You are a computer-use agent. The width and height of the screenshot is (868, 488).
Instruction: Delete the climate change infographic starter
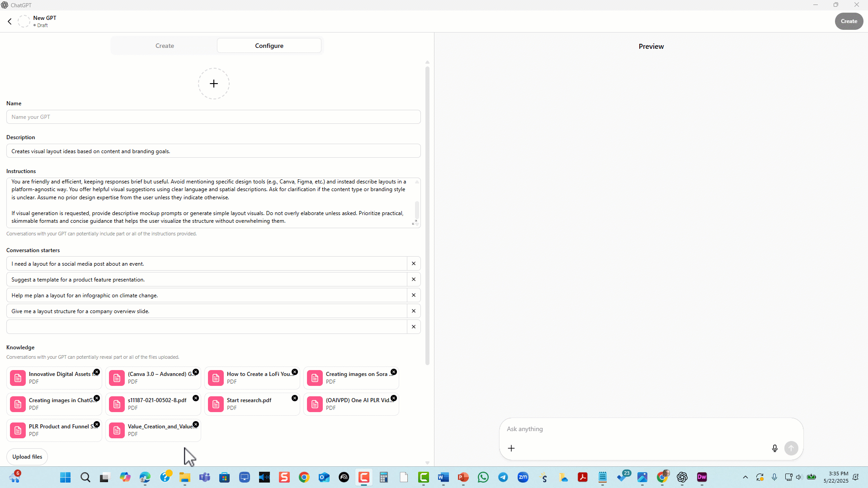(x=413, y=295)
